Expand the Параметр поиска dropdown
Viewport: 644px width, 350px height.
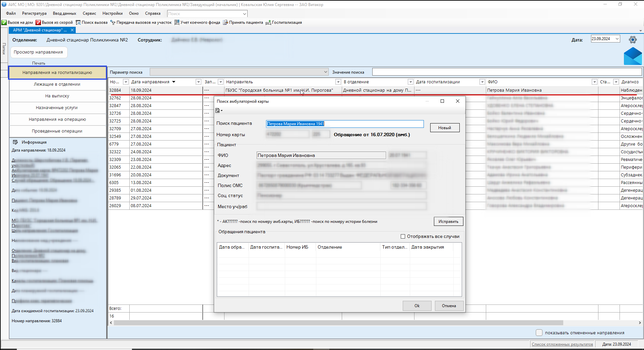325,72
